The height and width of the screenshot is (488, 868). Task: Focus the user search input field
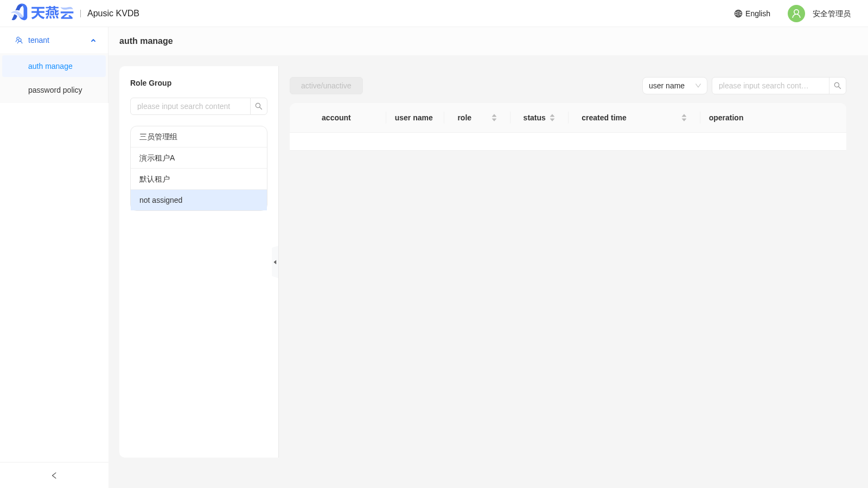[x=770, y=86]
